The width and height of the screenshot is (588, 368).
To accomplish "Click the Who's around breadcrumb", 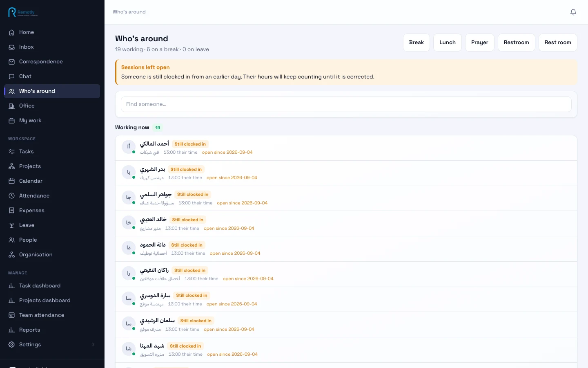I will coord(129,12).
